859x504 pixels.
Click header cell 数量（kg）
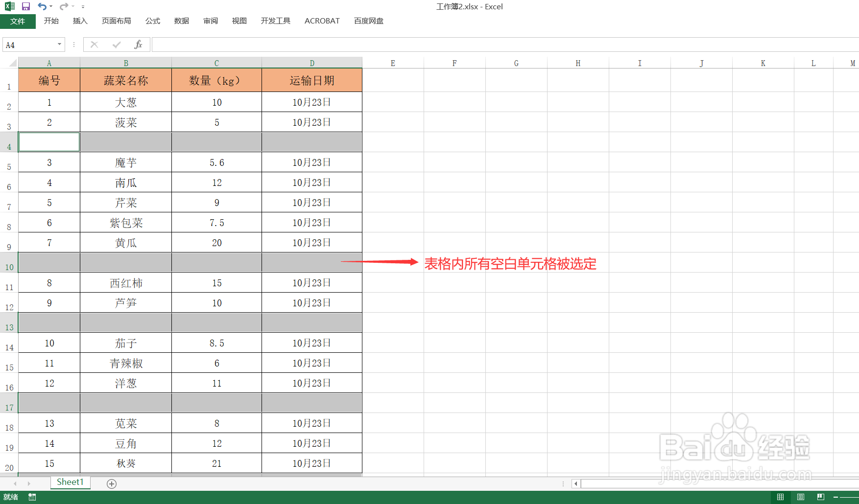pos(216,80)
